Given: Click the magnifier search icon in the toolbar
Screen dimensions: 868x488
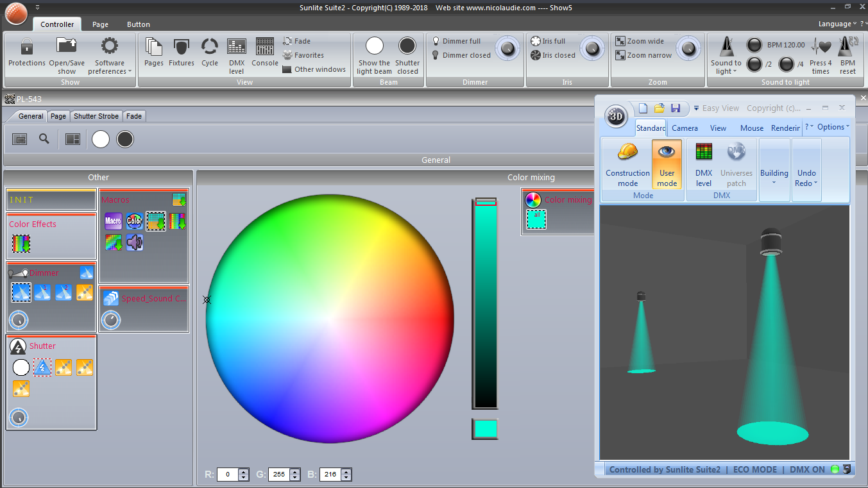Looking at the screenshot, I should (44, 139).
